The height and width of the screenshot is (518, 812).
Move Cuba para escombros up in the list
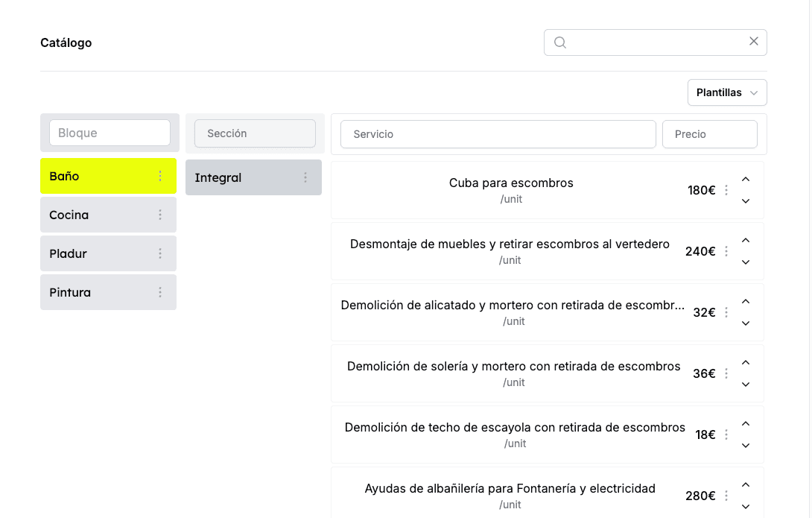point(746,179)
